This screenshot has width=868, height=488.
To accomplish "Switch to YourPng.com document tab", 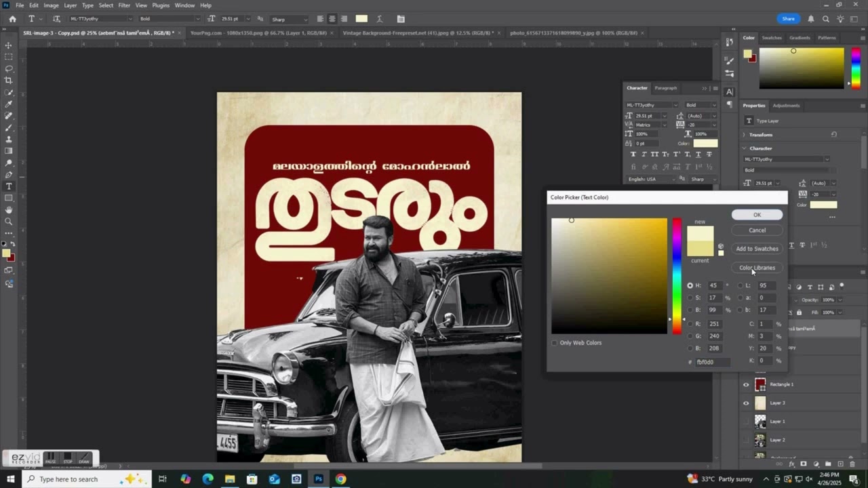I will (258, 33).
